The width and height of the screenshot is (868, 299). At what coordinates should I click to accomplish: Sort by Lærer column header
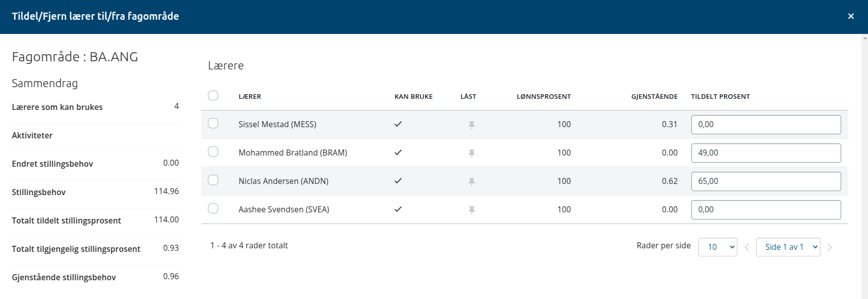click(x=250, y=97)
